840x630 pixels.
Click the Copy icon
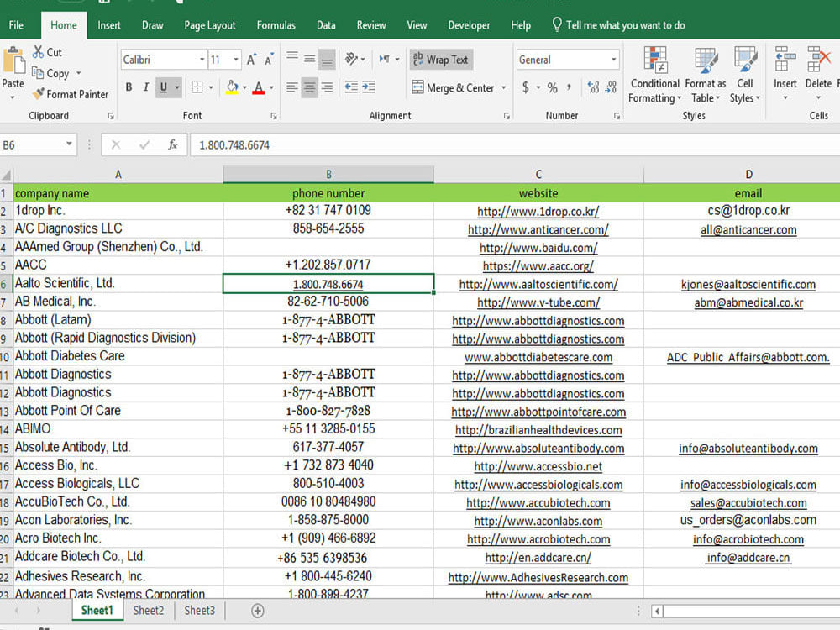click(38, 73)
